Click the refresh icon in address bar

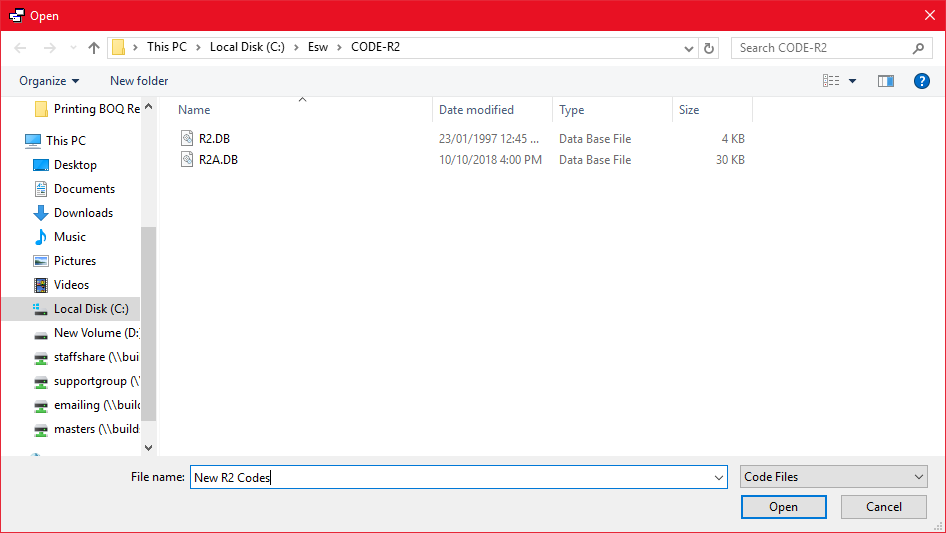710,48
